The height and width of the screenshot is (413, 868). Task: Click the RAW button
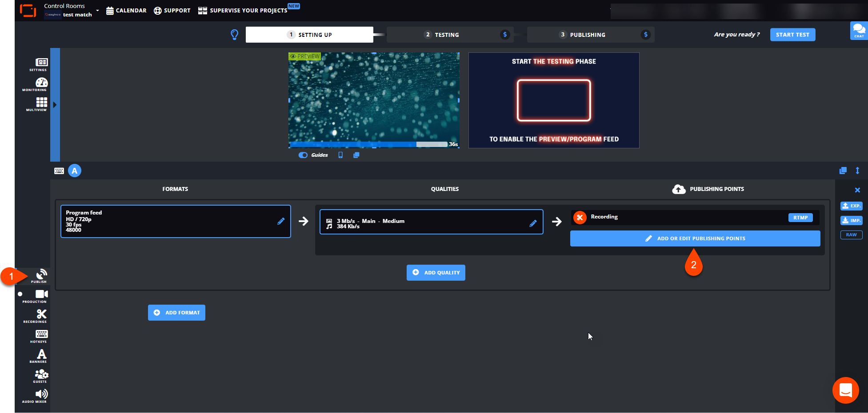[851, 235]
